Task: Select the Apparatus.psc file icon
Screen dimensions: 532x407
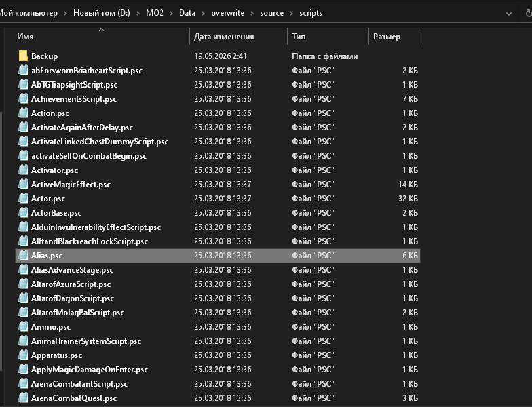Action: (x=23, y=355)
